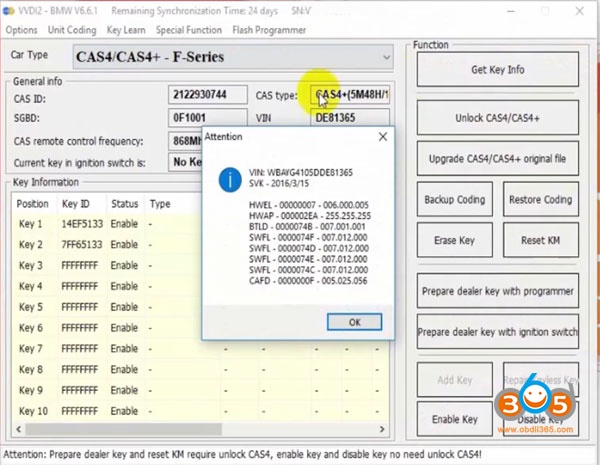Click the HWAP - 000002EA line in dialog
Screen dimensions: 600x465
point(310,215)
